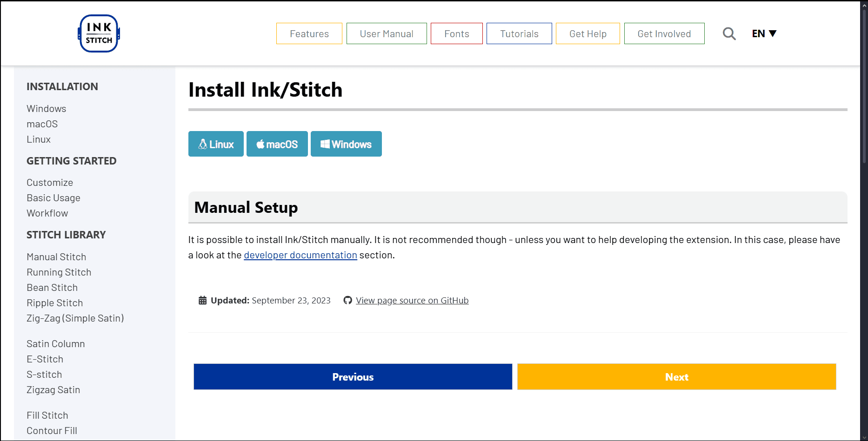The width and height of the screenshot is (868, 441).
Task: Open the Fonts menu
Action: click(457, 33)
